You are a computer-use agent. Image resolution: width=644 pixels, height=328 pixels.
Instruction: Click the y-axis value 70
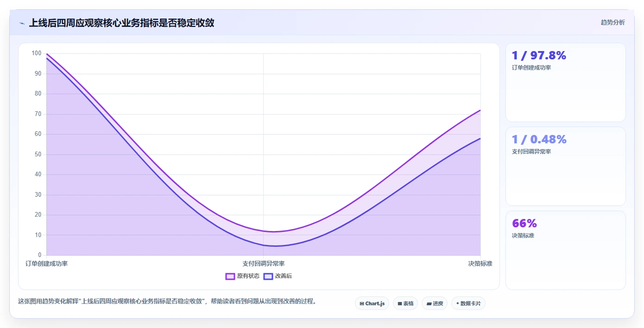pyautogui.click(x=38, y=114)
